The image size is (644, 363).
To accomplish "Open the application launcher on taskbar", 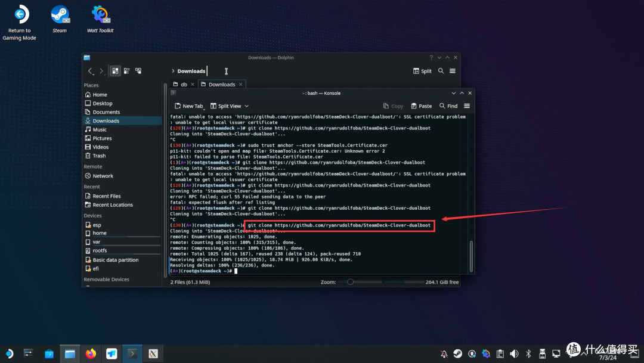I will coord(9,353).
